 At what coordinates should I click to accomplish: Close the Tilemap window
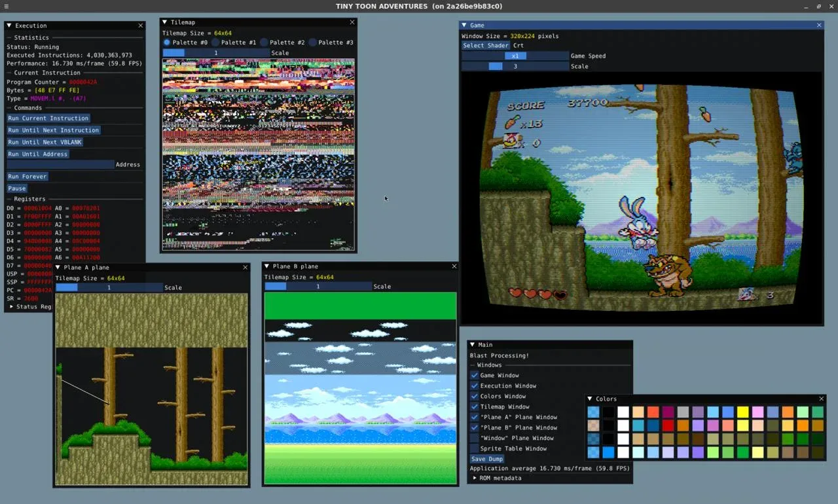coord(352,22)
